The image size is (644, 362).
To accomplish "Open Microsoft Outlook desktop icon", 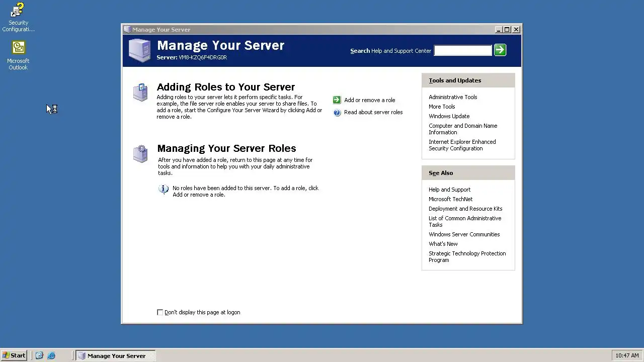I will (18, 55).
